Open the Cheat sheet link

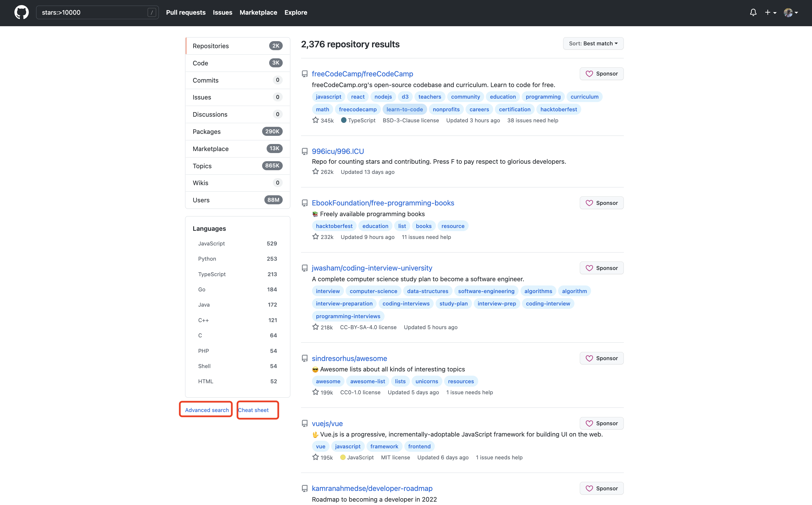pos(253,410)
